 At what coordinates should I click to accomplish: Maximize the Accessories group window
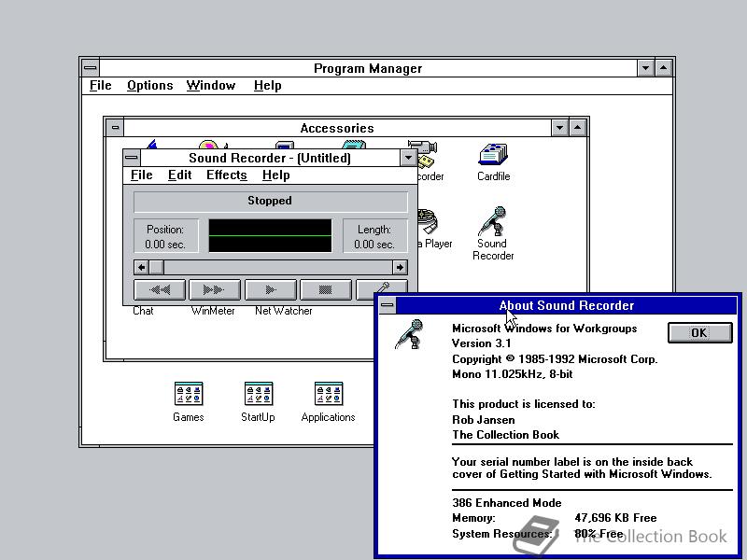[577, 128]
